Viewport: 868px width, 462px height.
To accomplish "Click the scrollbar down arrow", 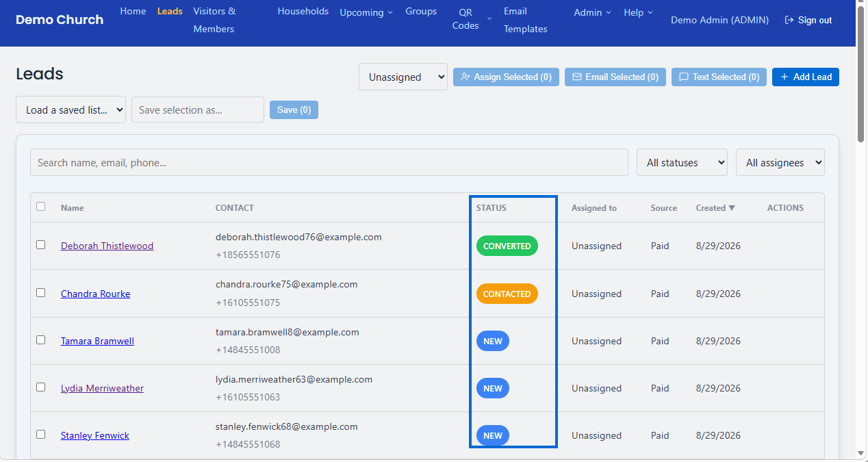I will coord(861,453).
